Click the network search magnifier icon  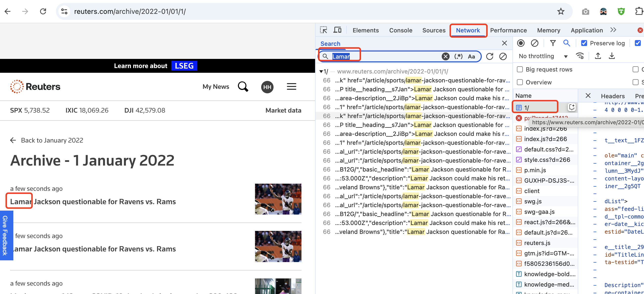click(x=567, y=43)
